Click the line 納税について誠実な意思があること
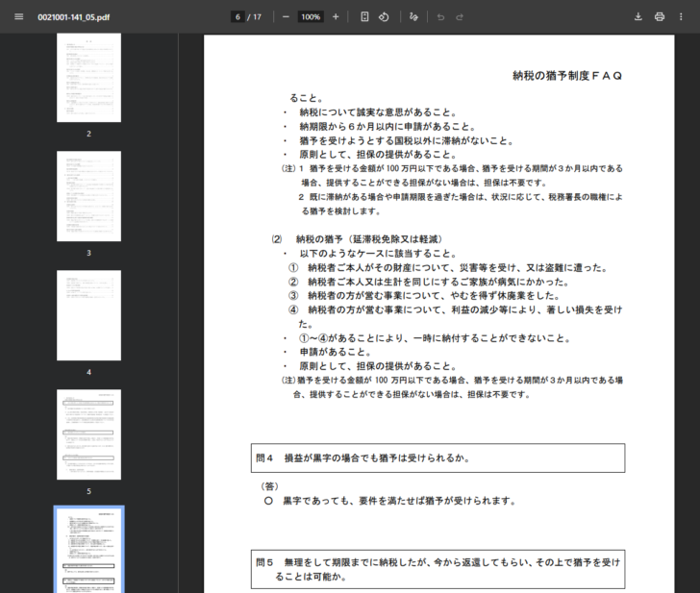The image size is (700, 593). click(x=378, y=112)
